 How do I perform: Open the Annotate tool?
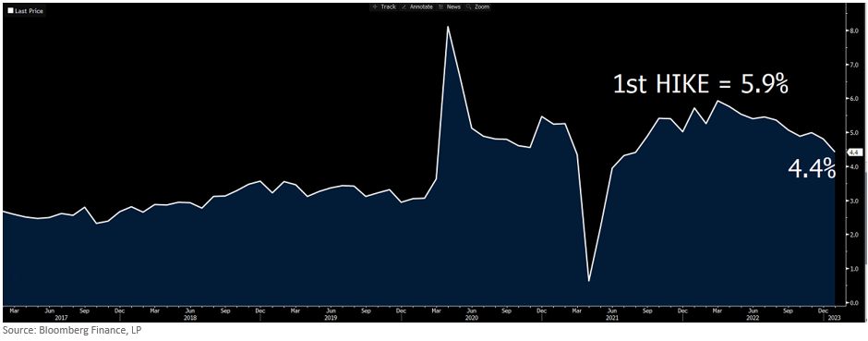[416, 6]
